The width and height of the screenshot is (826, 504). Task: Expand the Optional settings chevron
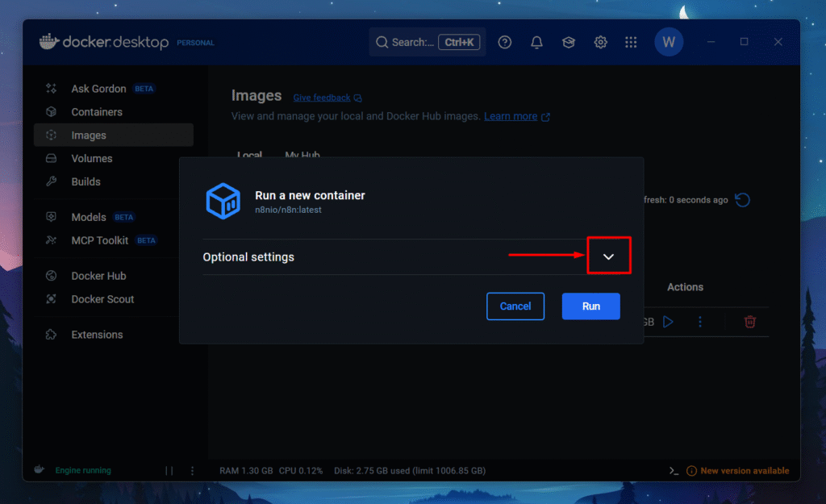click(x=608, y=256)
